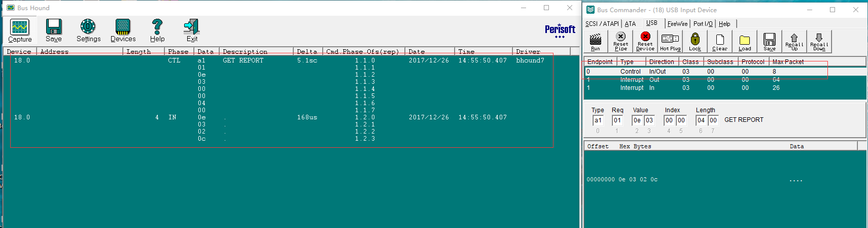Click Reset Pipe in Bus Commander toolbar
The height and width of the screenshot is (228, 868).
click(620, 42)
